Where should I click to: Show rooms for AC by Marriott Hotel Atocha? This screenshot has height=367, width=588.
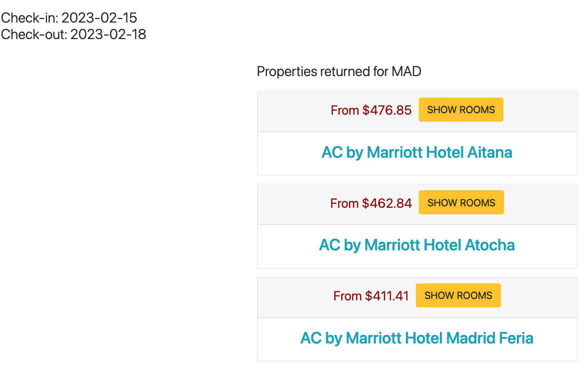[461, 203]
